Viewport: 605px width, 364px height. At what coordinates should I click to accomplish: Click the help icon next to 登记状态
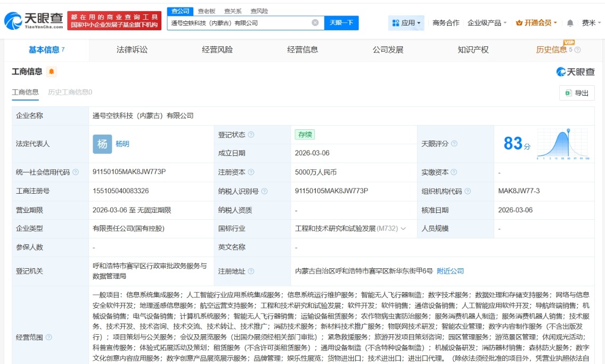251,135
